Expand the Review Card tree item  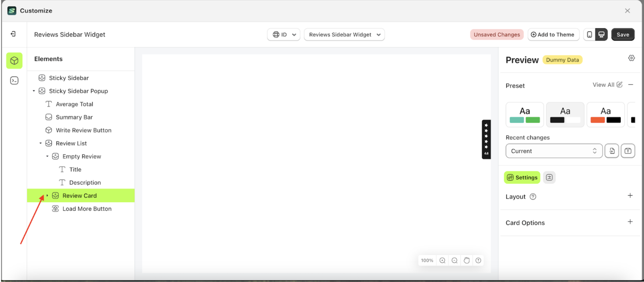point(47,195)
